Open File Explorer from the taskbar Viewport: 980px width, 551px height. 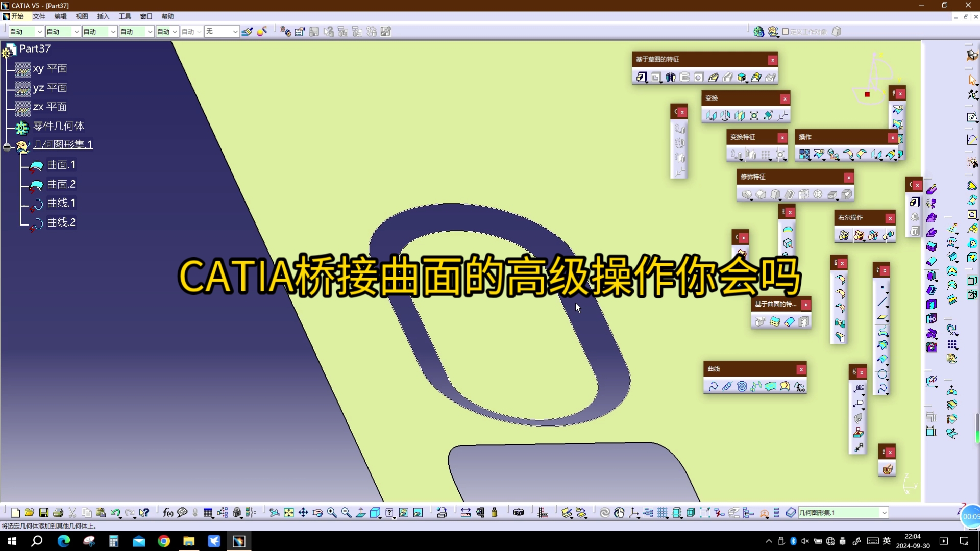pos(189,541)
